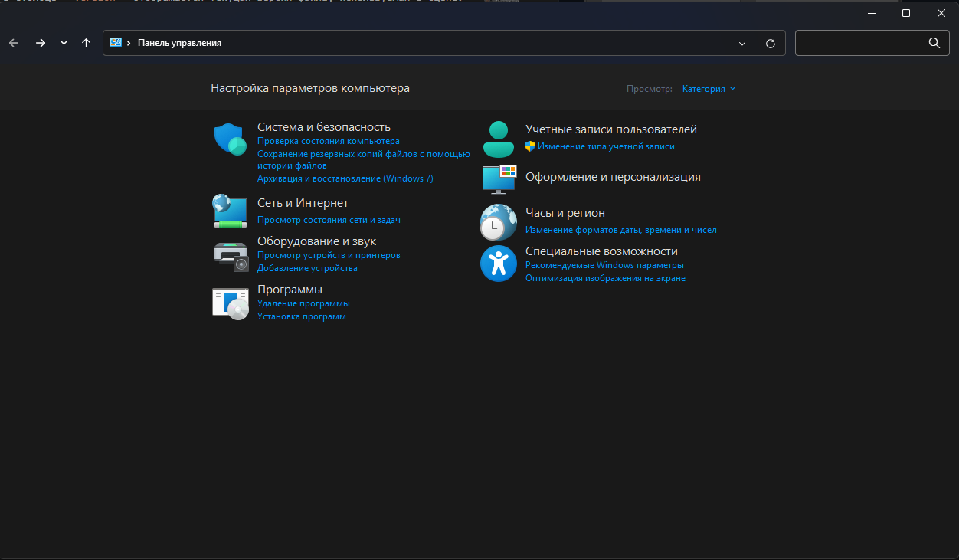
Task: Click the Programs disc icon
Action: tap(230, 303)
